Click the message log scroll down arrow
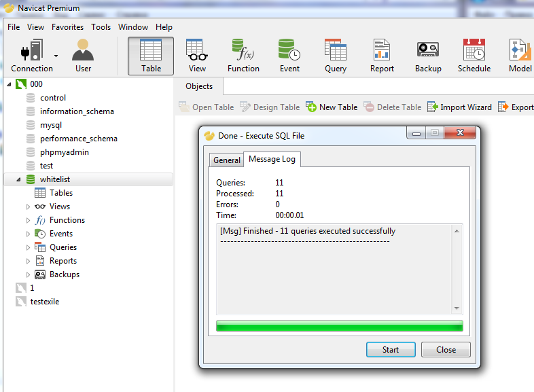 457,308
